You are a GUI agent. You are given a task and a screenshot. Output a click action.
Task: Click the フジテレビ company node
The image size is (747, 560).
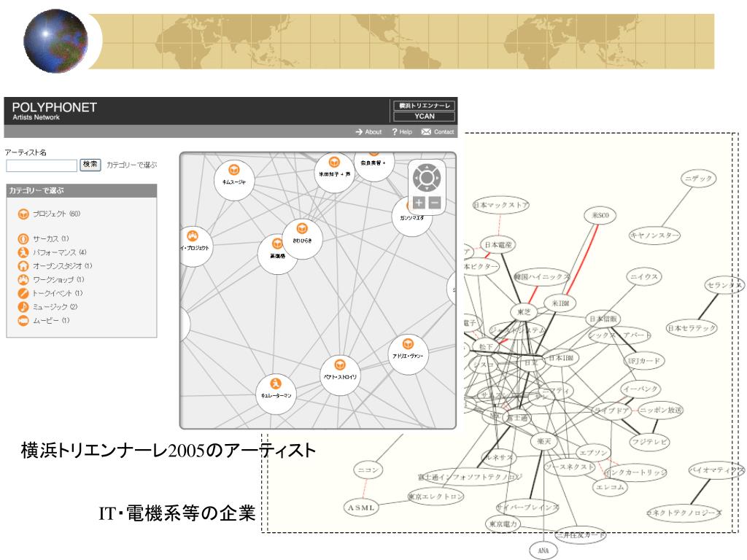[x=649, y=441]
